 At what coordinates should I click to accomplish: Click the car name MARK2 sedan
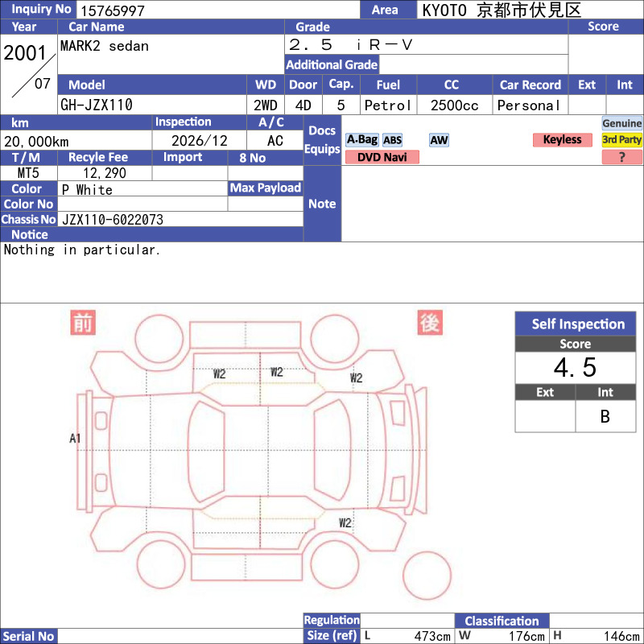pyautogui.click(x=105, y=46)
